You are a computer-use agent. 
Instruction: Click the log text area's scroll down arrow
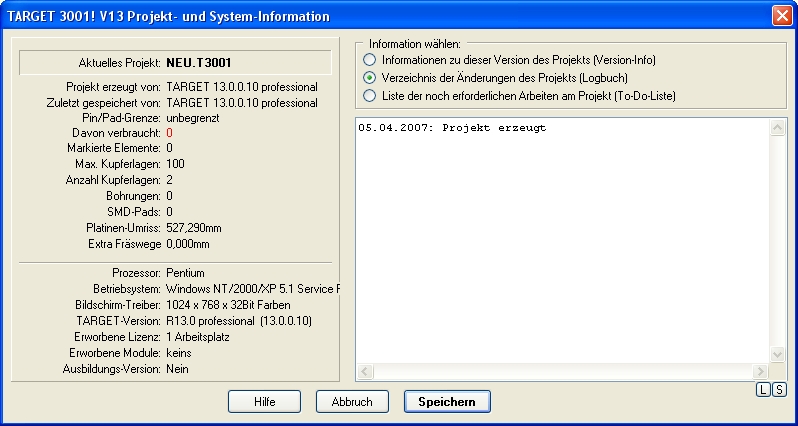point(777,354)
